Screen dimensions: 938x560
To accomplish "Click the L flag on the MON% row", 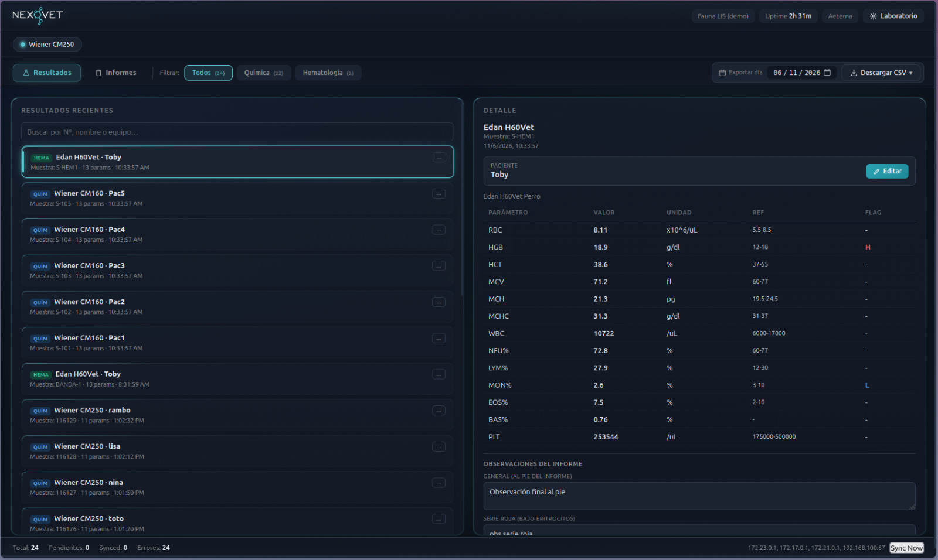I will coord(867,385).
